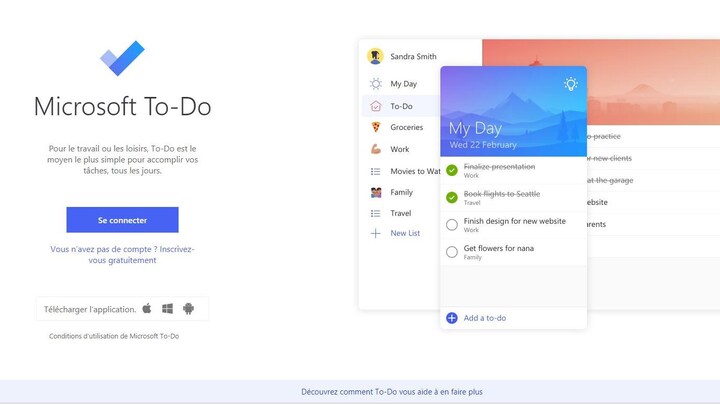Open the To-Do list
Image resolution: width=720 pixels, height=405 pixels.
coord(401,106)
